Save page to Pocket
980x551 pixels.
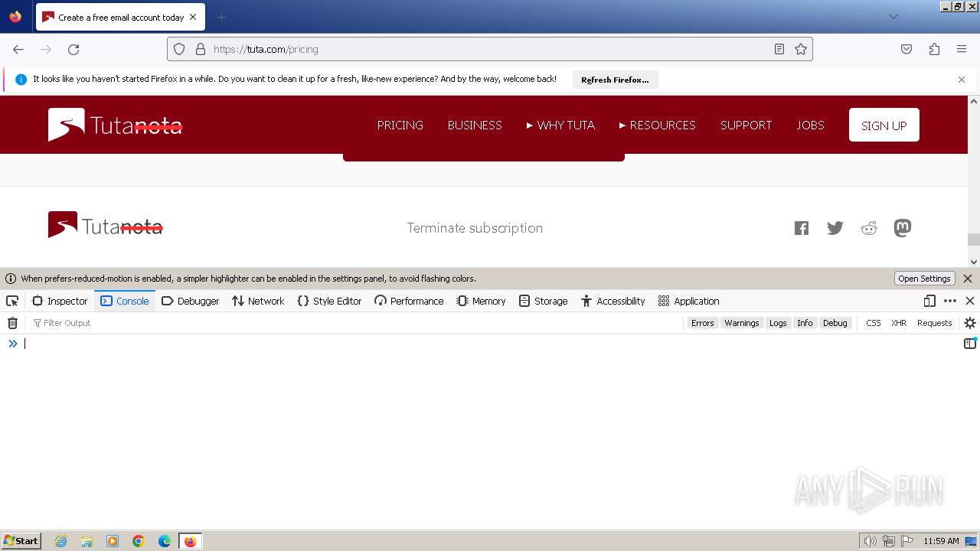coord(906,49)
